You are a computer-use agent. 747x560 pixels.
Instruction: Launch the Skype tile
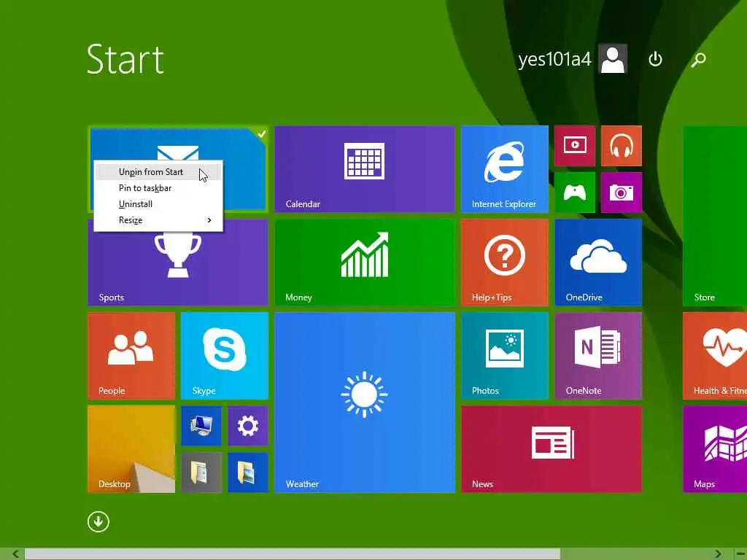click(x=225, y=356)
